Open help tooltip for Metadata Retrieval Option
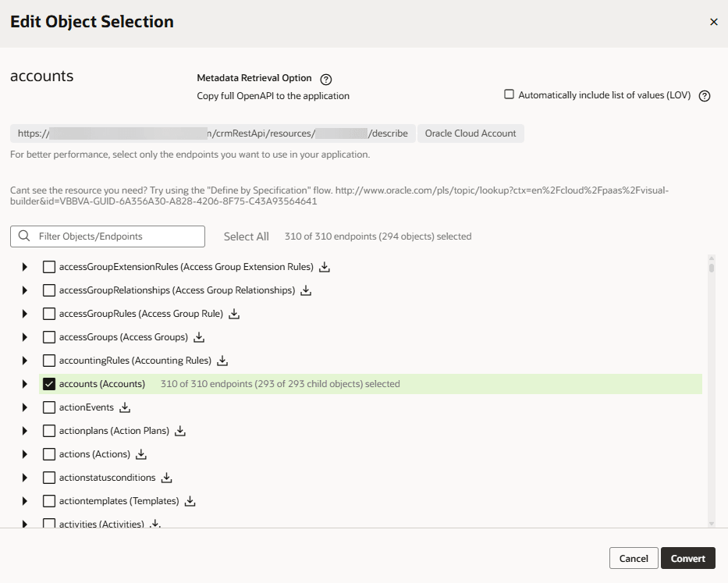Screen dimensions: 728x583 tap(325, 79)
